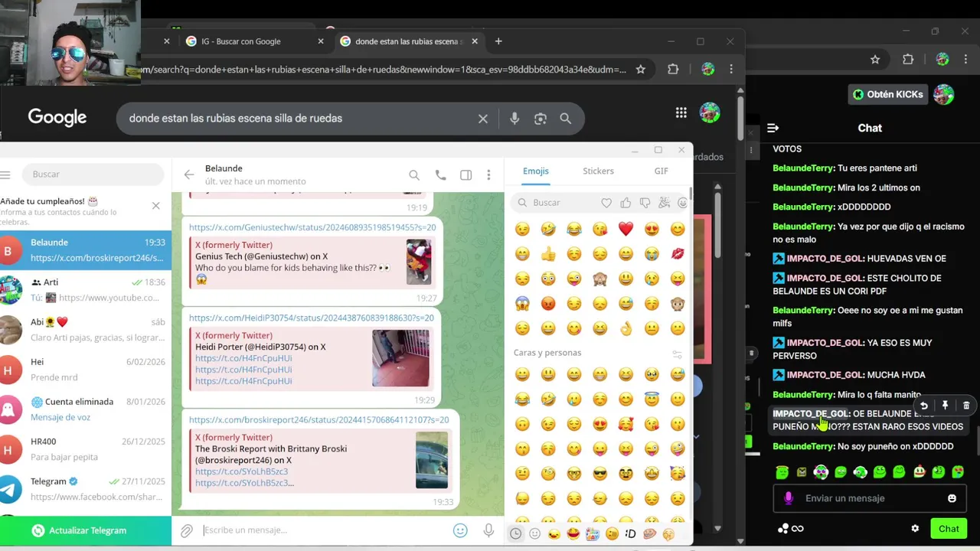Open Hei chat in Telegram list
This screenshot has width=980, height=551.
86,370
